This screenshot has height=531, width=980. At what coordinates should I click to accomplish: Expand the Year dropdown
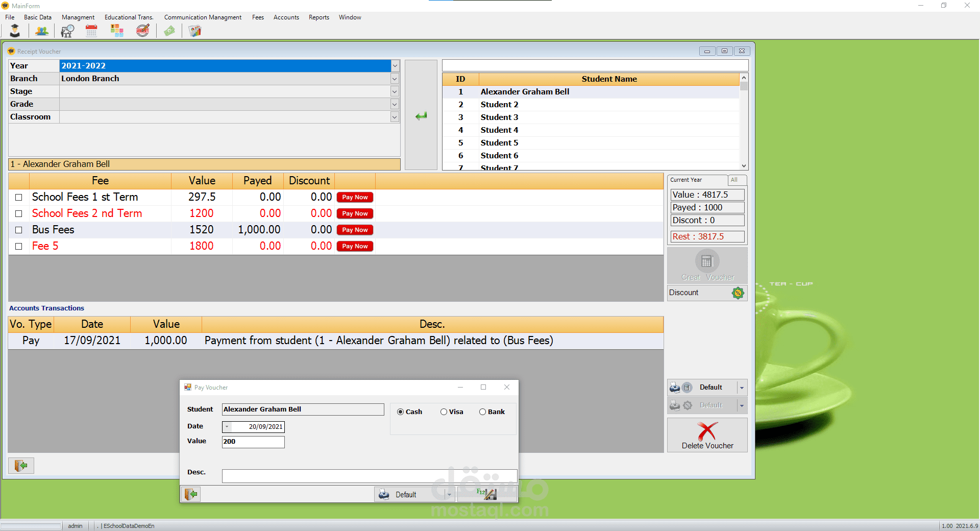coord(395,66)
